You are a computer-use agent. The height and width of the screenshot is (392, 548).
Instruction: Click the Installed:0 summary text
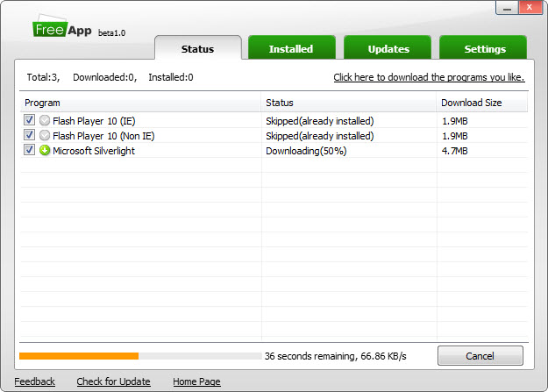click(171, 77)
